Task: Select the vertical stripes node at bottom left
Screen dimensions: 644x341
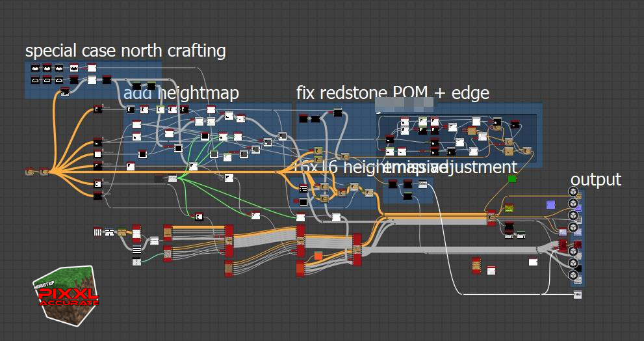Action: coord(97,232)
